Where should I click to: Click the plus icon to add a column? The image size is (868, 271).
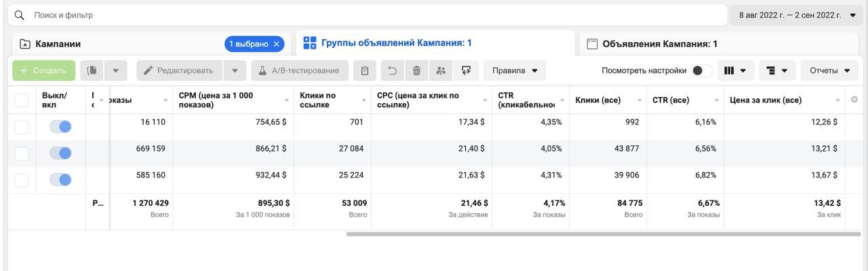(x=854, y=100)
